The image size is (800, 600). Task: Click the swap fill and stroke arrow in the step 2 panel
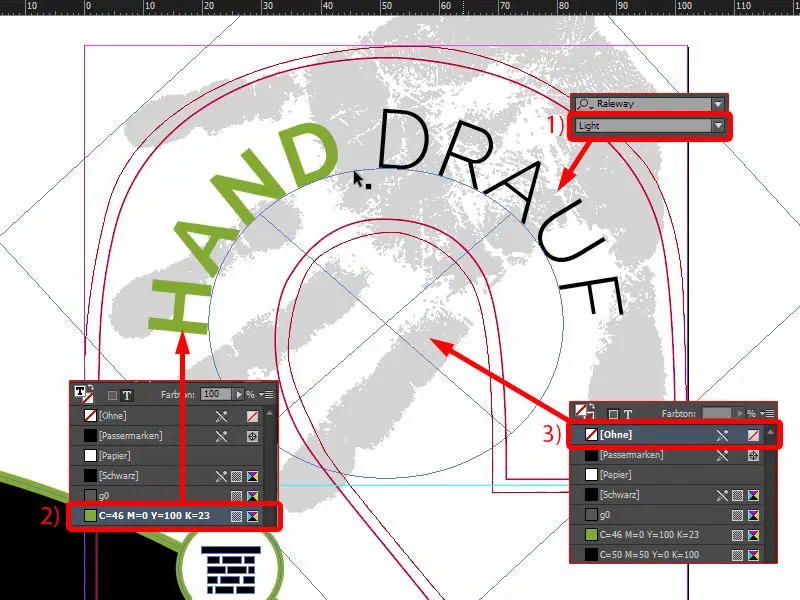coord(91,388)
